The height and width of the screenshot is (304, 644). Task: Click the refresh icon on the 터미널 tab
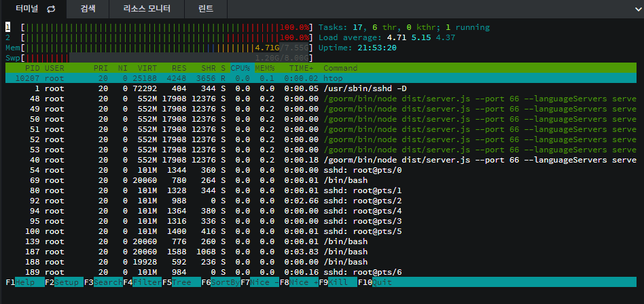tap(51, 9)
